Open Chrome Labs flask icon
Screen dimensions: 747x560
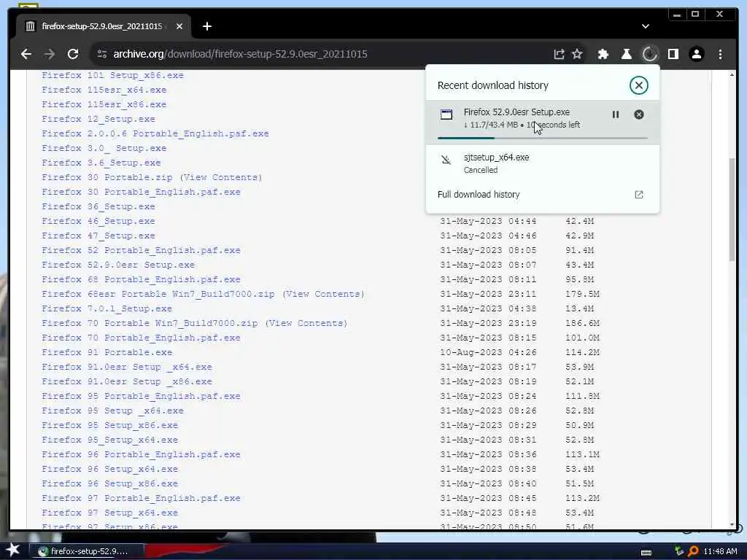627,54
